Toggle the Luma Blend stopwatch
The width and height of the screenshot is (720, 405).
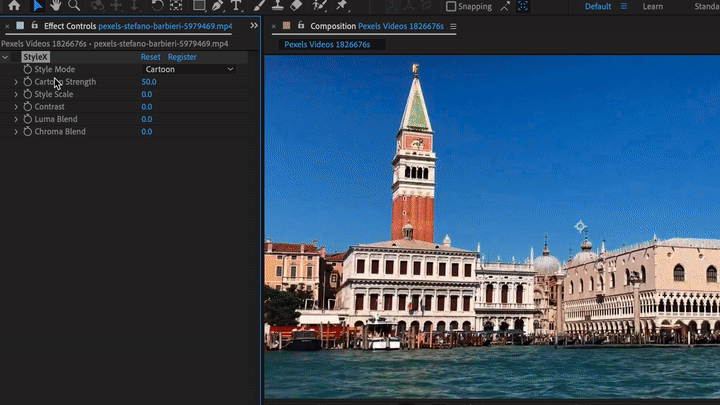pyautogui.click(x=28, y=119)
